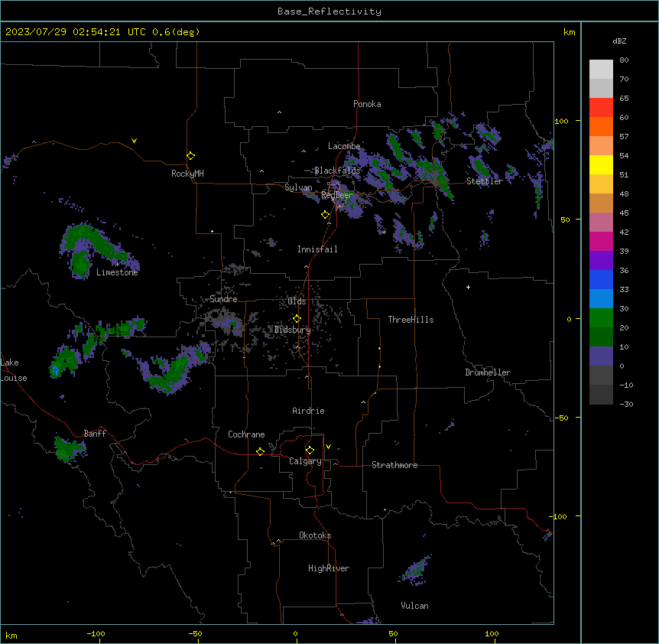Click the bright green 20–30 dBZ legend swatch
The height and width of the screenshot is (644, 659).
tap(601, 318)
